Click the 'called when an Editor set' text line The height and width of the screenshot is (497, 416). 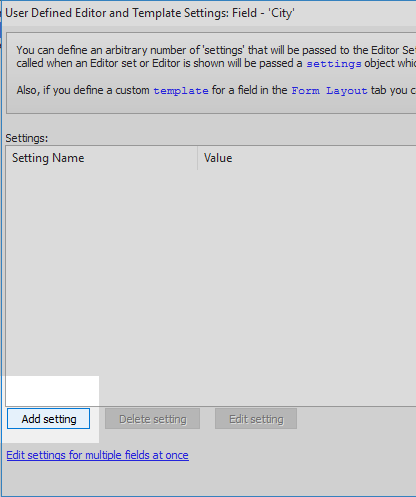(x=216, y=63)
